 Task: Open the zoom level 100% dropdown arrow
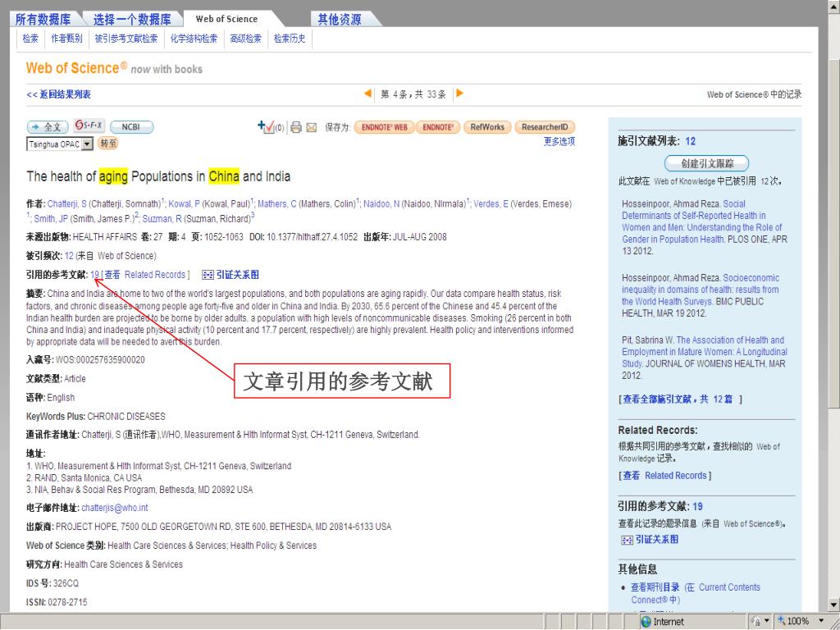tap(822, 621)
